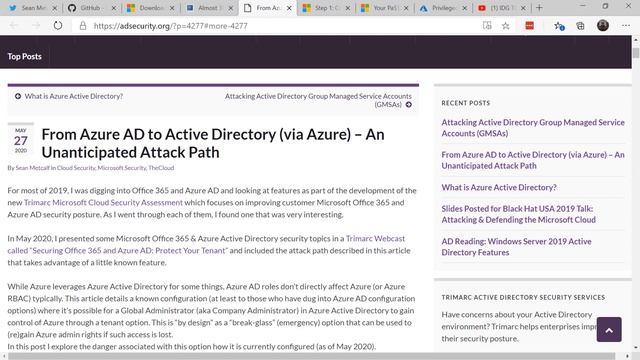This screenshot has width=640, height=360.
Task: Switch to the IDG YouTube tab
Action: click(501, 8)
